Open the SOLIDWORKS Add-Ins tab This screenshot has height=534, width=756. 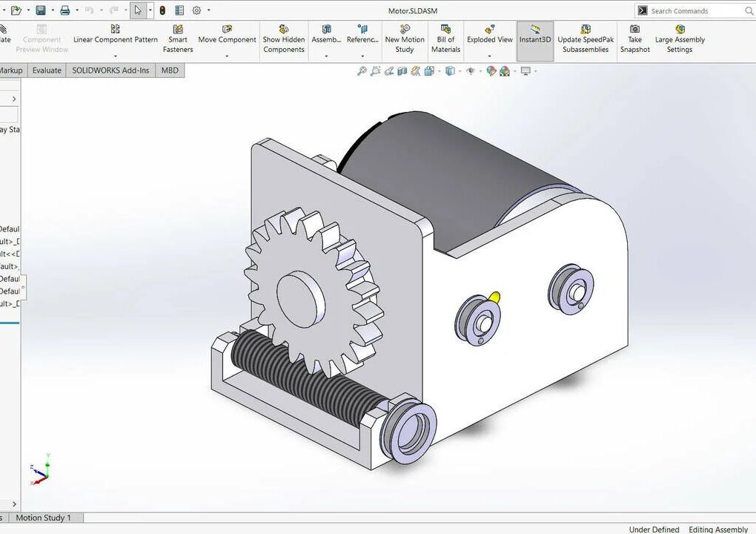click(x=110, y=70)
